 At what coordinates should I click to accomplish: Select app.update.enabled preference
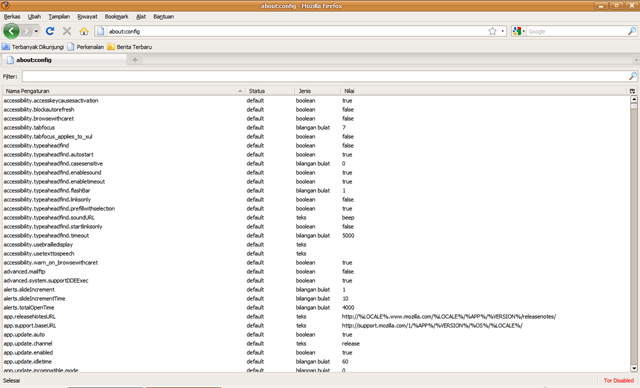[316, 352]
